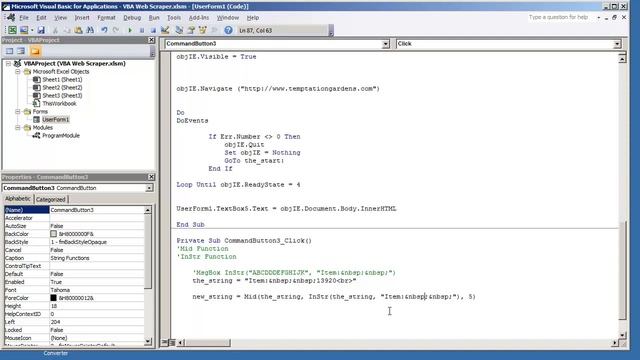640x360 pixels.
Task: Open the Format menu
Action: 107,18
